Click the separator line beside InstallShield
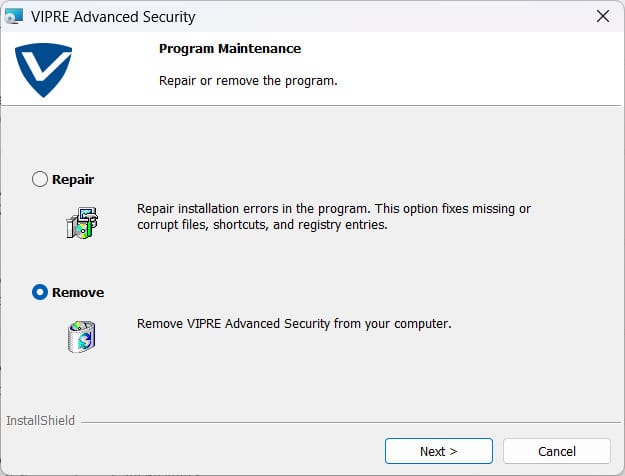The width and height of the screenshot is (625, 476). [x=350, y=422]
